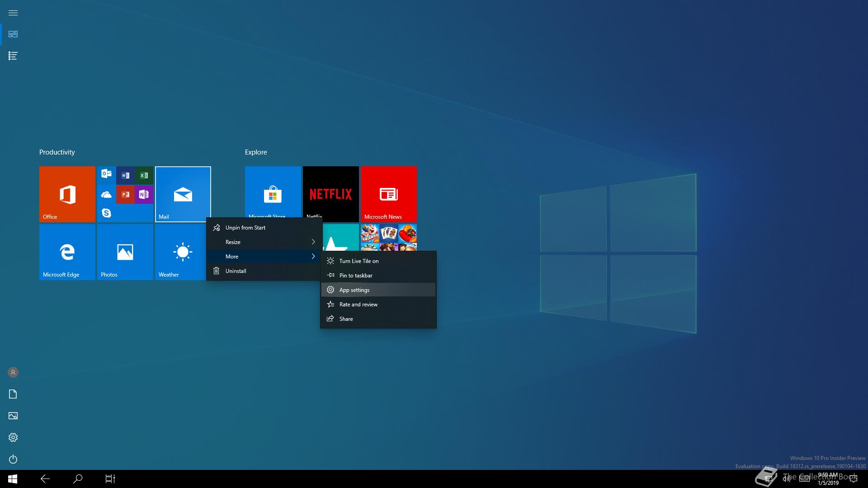Open the user account icon
This screenshot has width=868, height=488.
[13, 372]
